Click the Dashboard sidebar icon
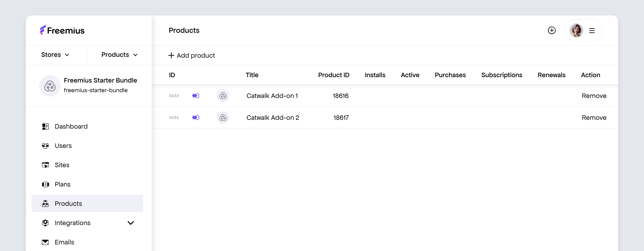 tap(45, 126)
